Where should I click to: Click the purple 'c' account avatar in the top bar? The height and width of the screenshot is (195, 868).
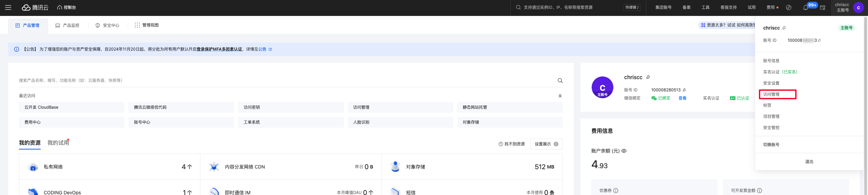coord(858,7)
